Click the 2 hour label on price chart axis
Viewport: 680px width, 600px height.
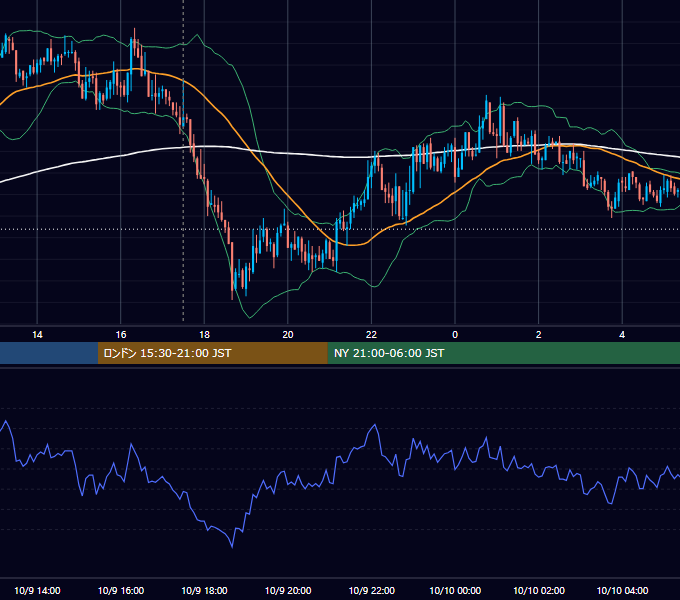pyautogui.click(x=539, y=335)
